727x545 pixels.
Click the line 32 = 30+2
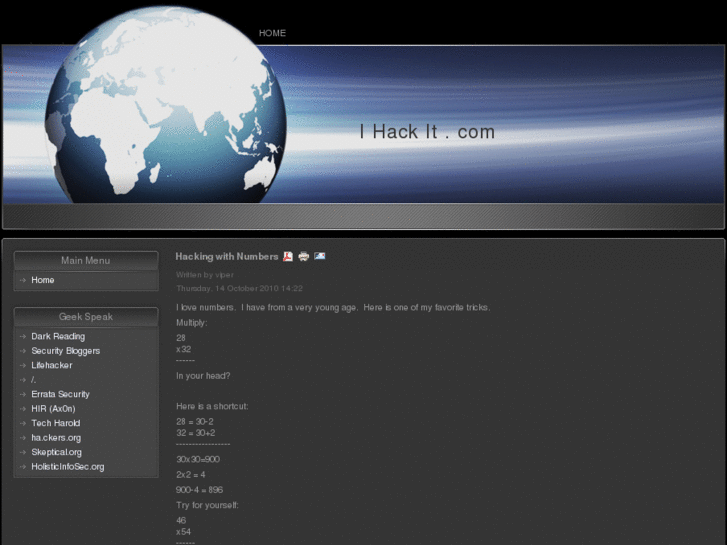[x=196, y=433]
